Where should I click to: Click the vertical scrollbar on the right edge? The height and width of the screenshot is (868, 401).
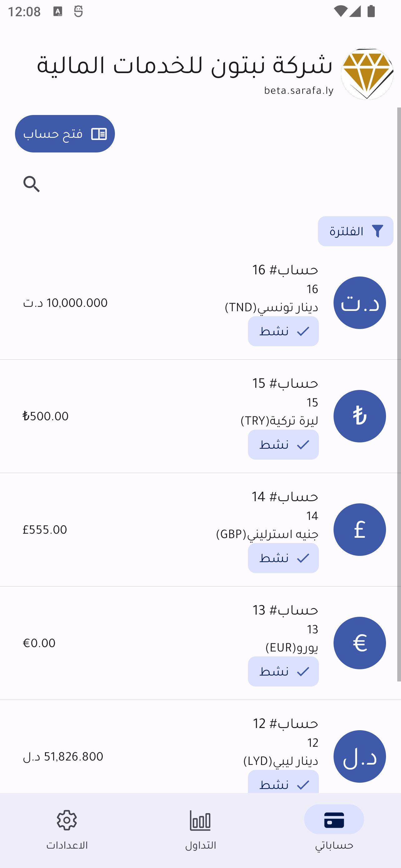click(399, 394)
